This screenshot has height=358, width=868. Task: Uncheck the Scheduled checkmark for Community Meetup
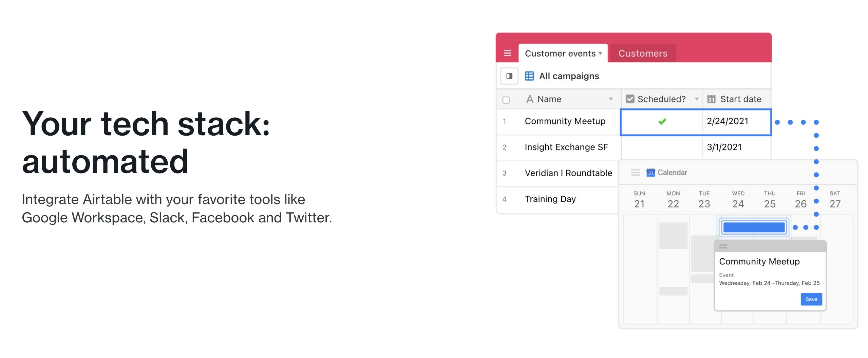point(662,121)
